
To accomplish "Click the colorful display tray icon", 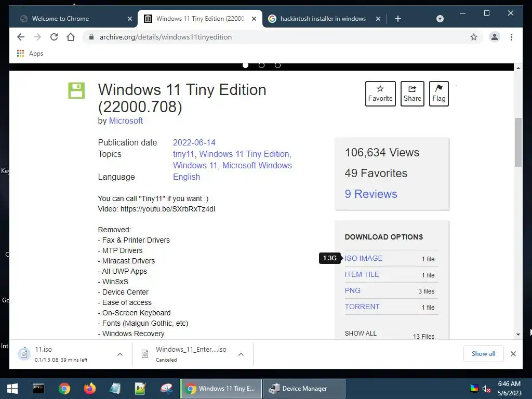I will click(474, 389).
